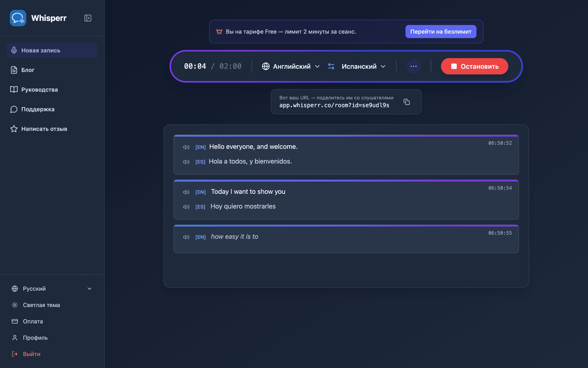
Task: Click the globe icon beside Русский
Action: [x=15, y=289]
